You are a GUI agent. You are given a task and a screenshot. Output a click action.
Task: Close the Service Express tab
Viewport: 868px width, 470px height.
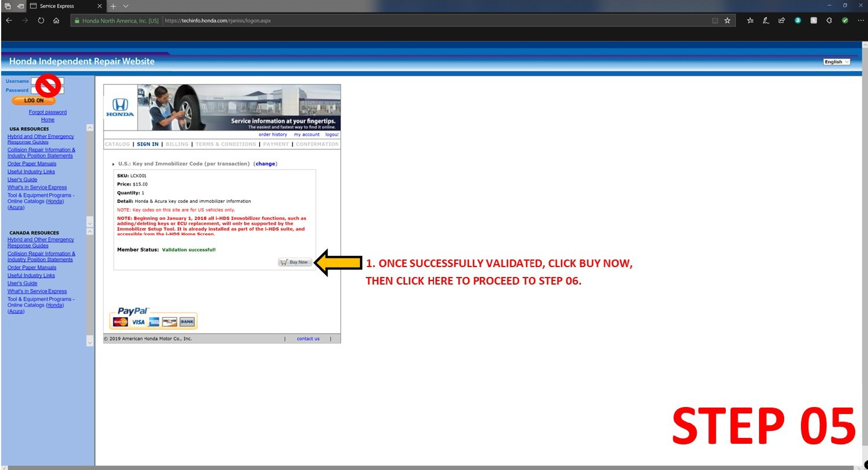[x=99, y=6]
